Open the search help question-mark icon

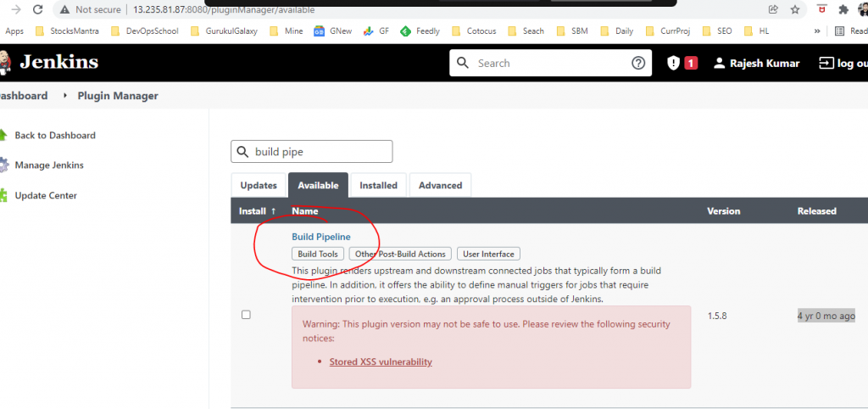(x=637, y=63)
